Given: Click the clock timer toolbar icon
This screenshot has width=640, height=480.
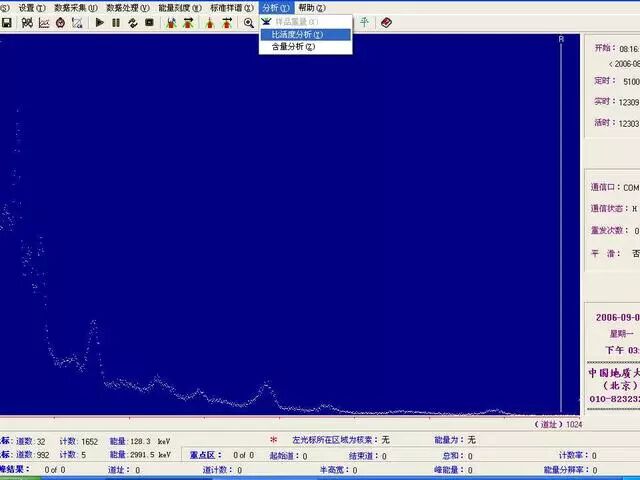Looking at the screenshot, I should [x=60, y=23].
